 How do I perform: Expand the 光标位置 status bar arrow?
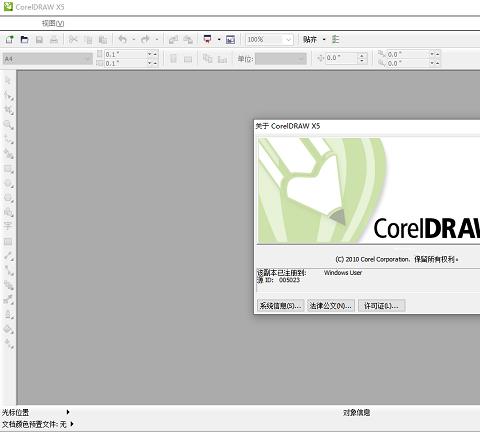click(x=68, y=412)
